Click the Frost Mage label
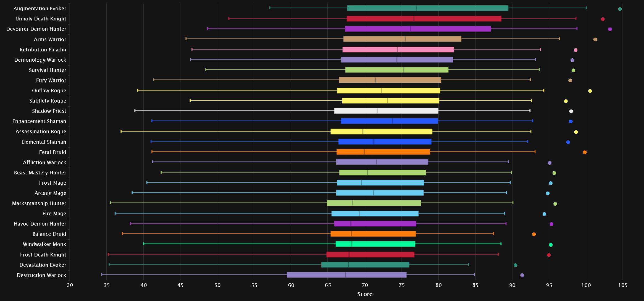 pos(52,183)
